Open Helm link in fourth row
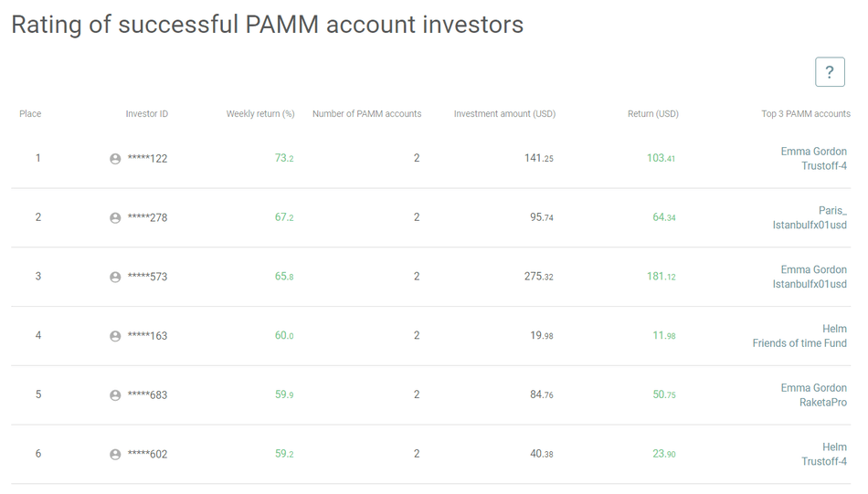 (834, 329)
